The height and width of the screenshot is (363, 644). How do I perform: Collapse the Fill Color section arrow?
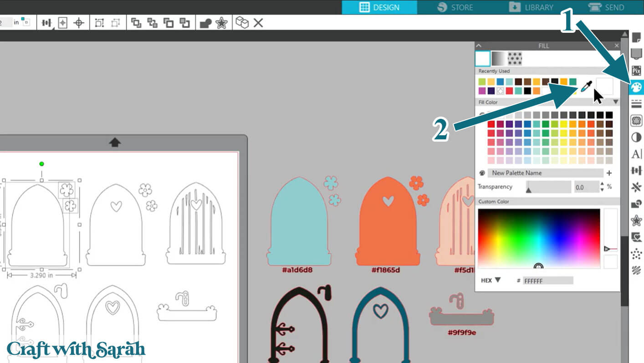click(616, 102)
